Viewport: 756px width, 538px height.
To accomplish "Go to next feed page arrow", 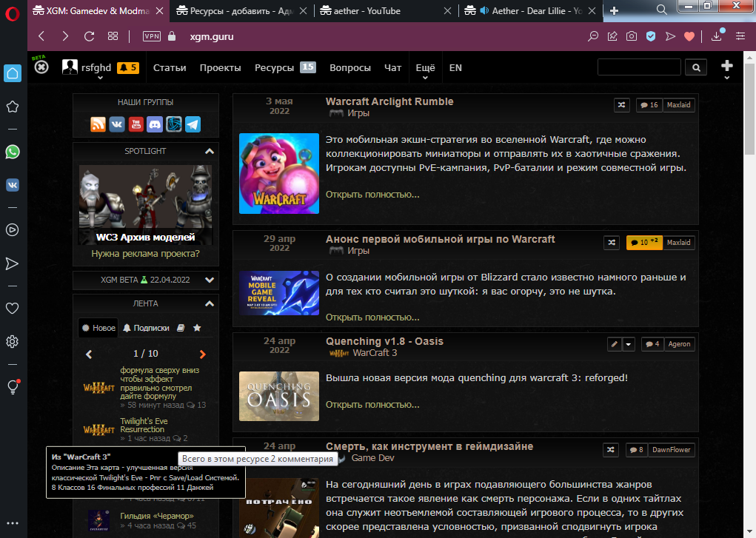I will pyautogui.click(x=202, y=354).
